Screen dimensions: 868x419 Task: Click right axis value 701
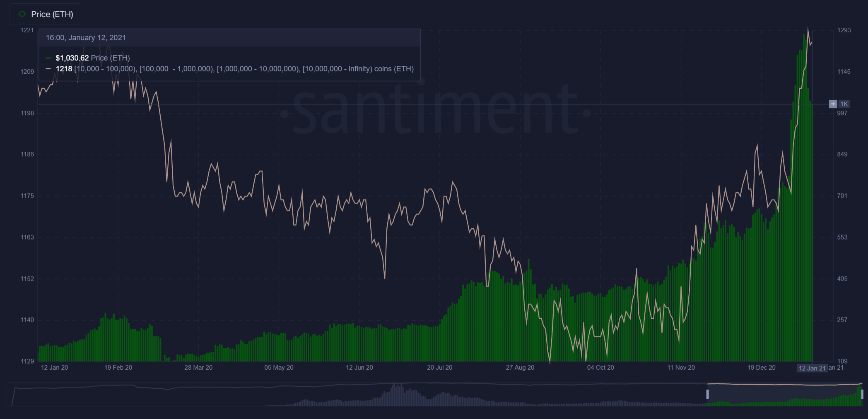pyautogui.click(x=842, y=196)
